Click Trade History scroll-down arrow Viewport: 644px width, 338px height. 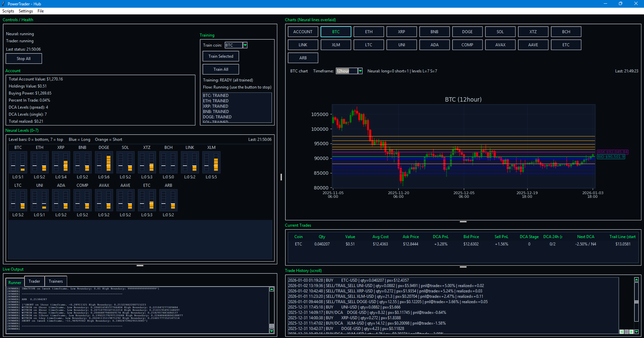636,332
